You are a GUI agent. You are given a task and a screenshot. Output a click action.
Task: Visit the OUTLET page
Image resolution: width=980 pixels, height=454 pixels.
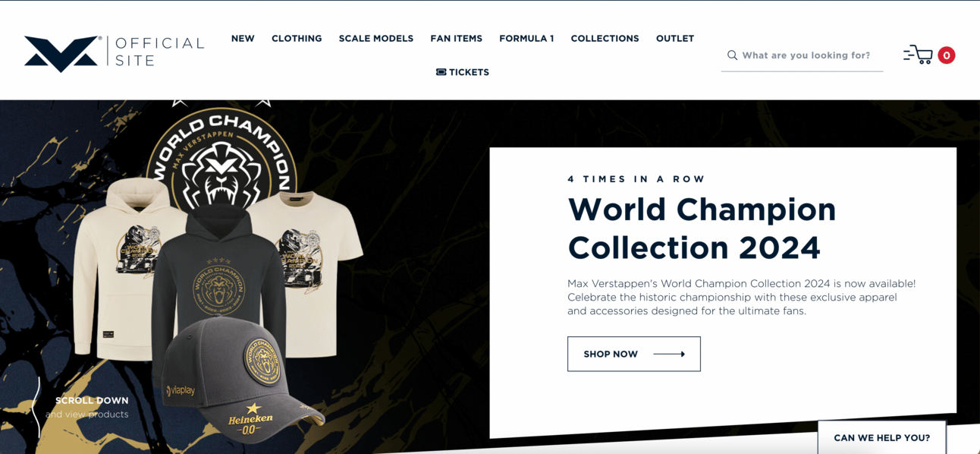tap(675, 39)
